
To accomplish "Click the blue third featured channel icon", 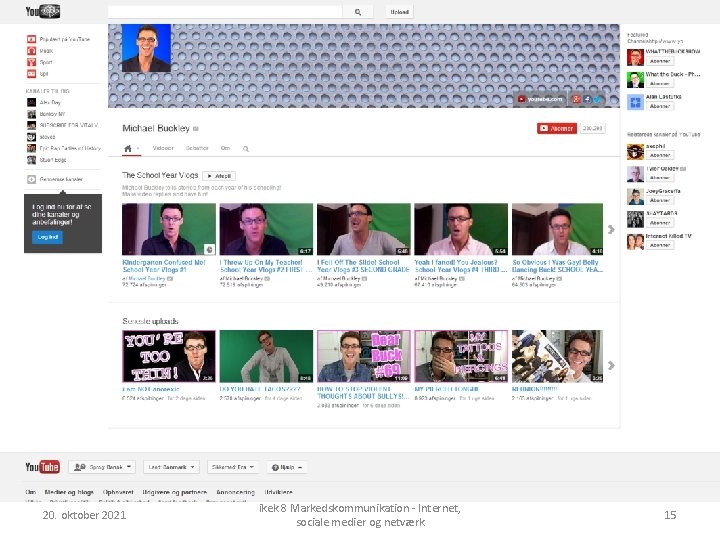I will [636, 102].
